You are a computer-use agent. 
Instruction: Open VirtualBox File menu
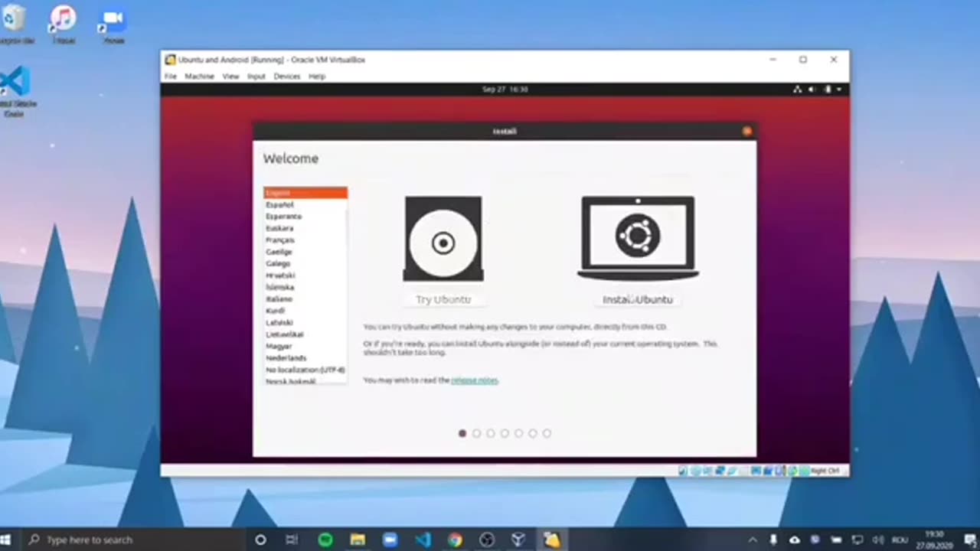171,77
